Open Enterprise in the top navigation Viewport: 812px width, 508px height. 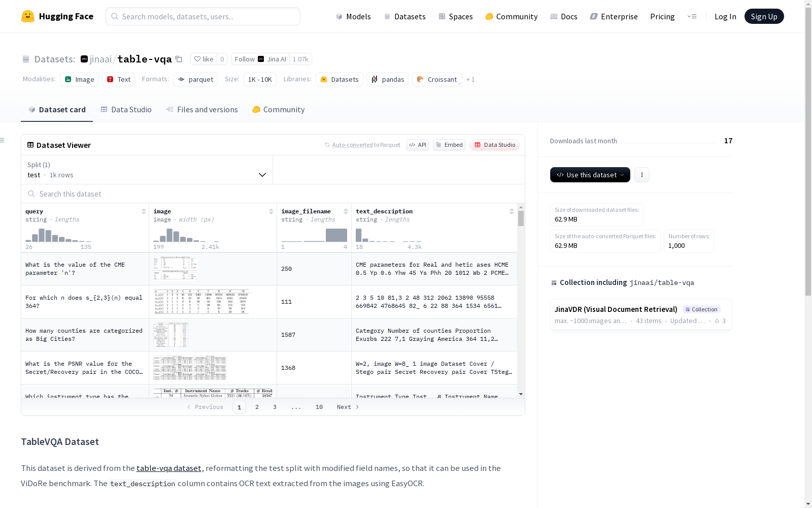[614, 16]
